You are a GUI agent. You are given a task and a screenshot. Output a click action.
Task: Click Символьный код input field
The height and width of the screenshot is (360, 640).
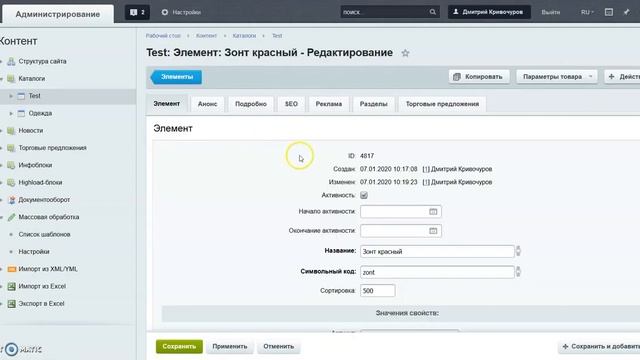point(437,272)
